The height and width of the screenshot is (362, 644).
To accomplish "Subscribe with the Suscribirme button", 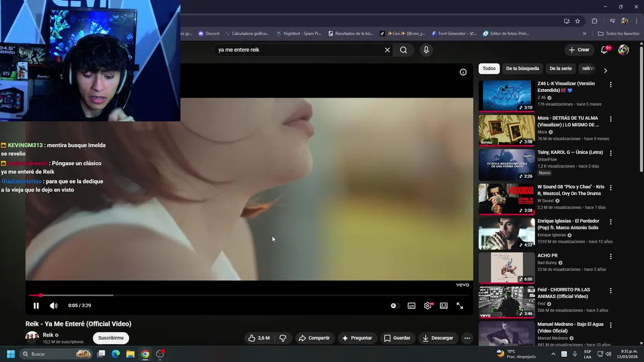I will (111, 338).
